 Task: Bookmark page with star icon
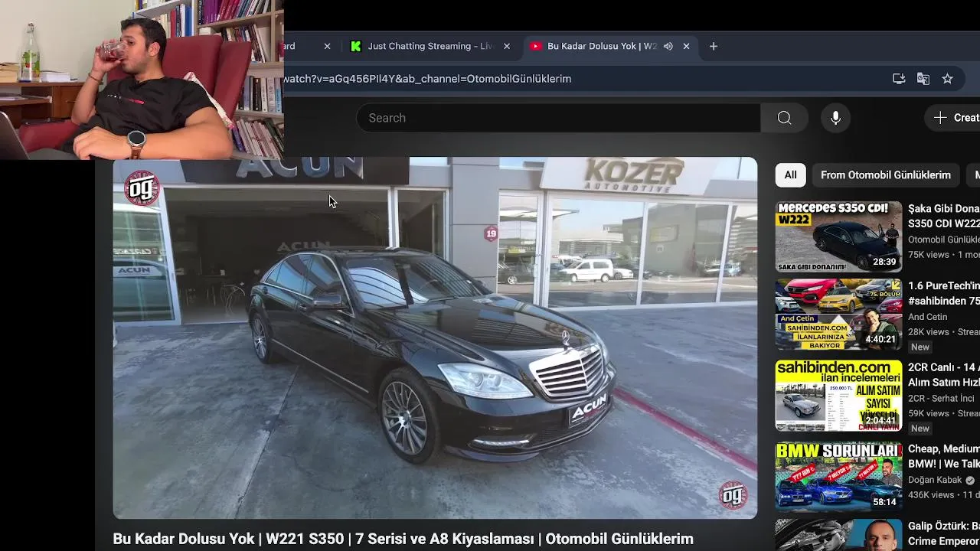coord(947,79)
